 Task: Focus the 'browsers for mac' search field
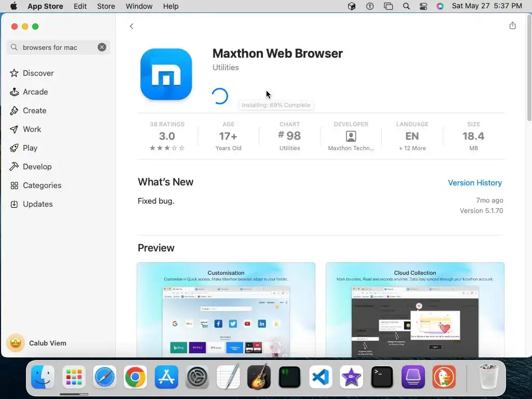point(58,47)
